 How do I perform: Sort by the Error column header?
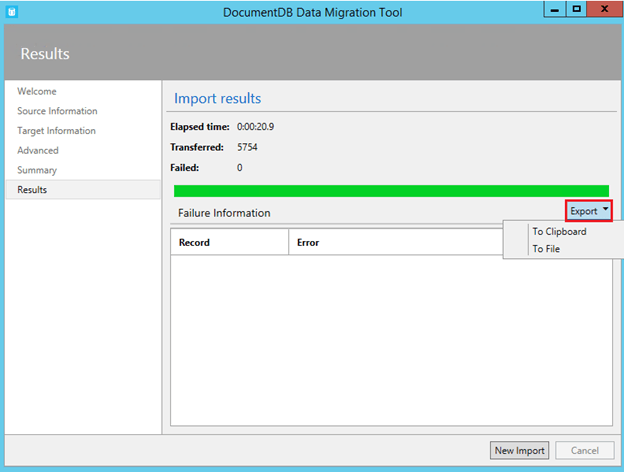pos(308,242)
